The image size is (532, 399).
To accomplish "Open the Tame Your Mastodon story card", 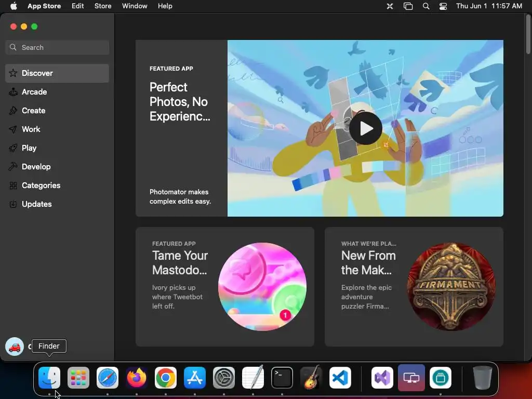I will pos(224,287).
